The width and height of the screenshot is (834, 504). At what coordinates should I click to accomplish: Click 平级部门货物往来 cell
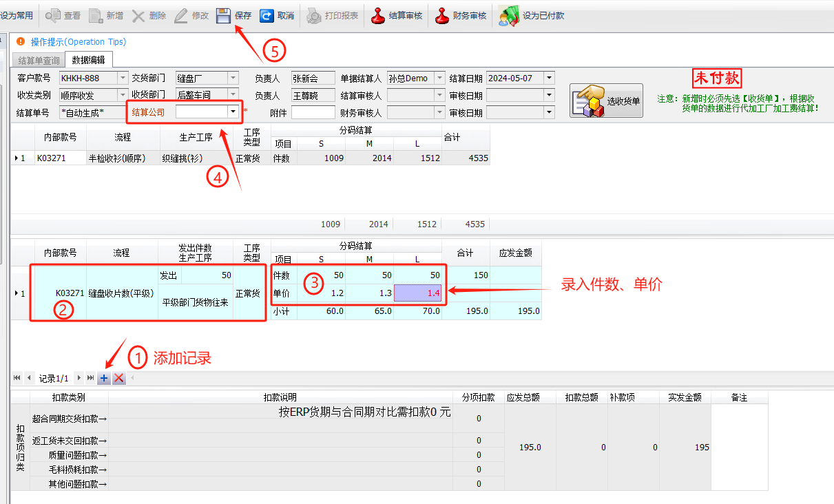[196, 302]
